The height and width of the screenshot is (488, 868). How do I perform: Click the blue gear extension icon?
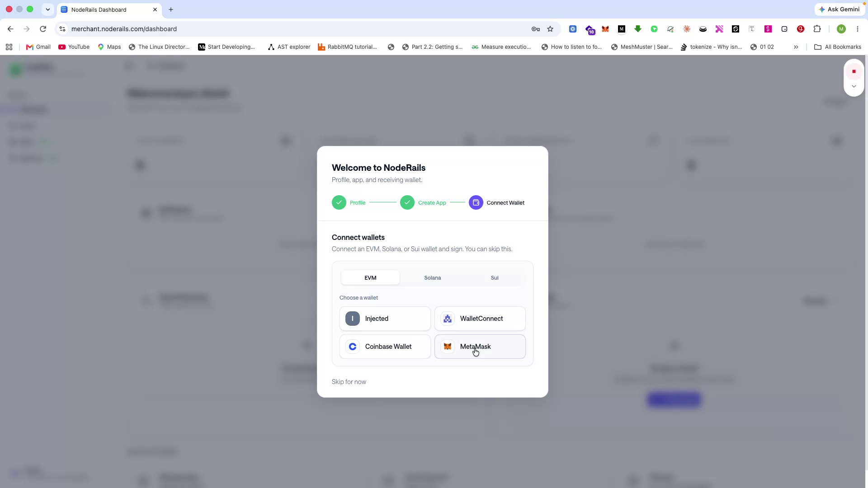(573, 29)
